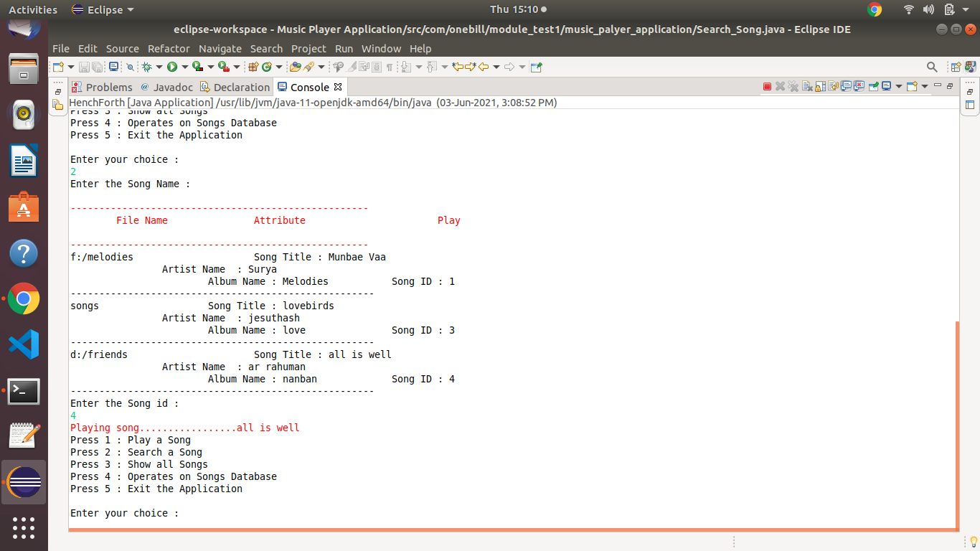The width and height of the screenshot is (980, 551).
Task: Toggle word wrap in the Console
Action: pyautogui.click(x=832, y=85)
